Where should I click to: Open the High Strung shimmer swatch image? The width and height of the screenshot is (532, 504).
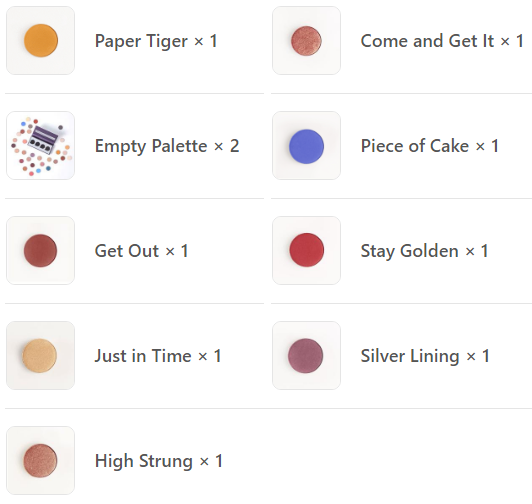(40, 461)
